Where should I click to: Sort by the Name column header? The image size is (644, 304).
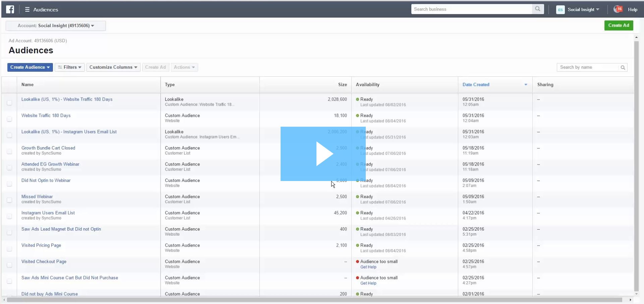pos(27,85)
